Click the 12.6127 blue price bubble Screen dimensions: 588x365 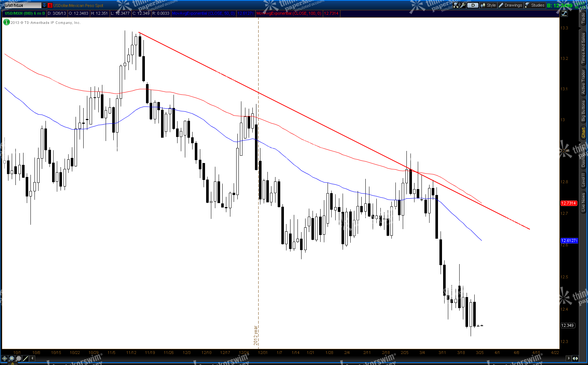click(569, 241)
